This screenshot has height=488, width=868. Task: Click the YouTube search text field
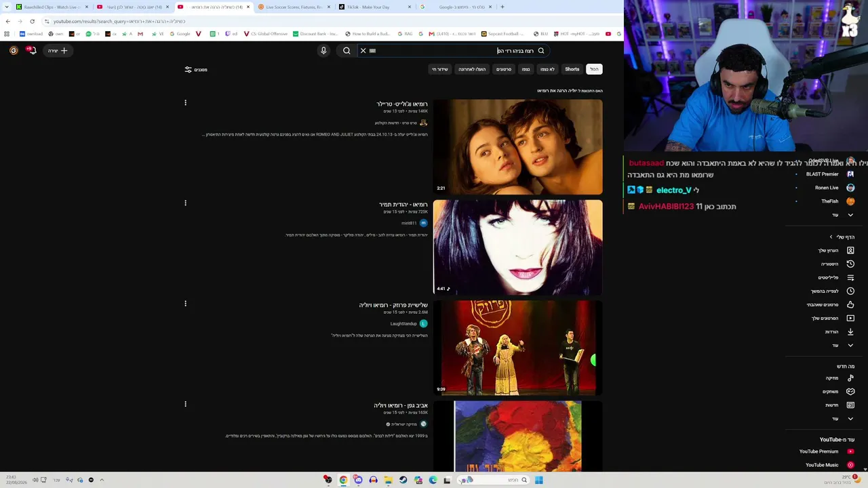[454, 50]
